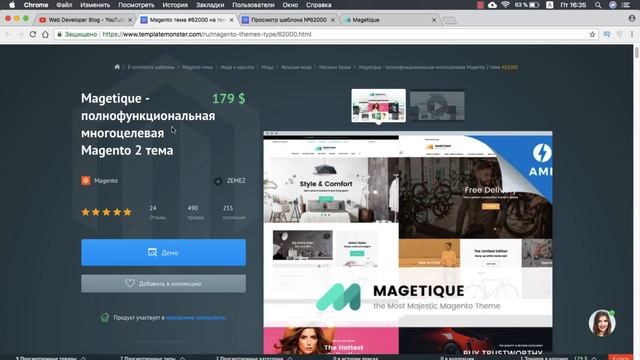Click the Chrome user profile icon
This screenshot has height=360, width=640.
(x=632, y=18)
